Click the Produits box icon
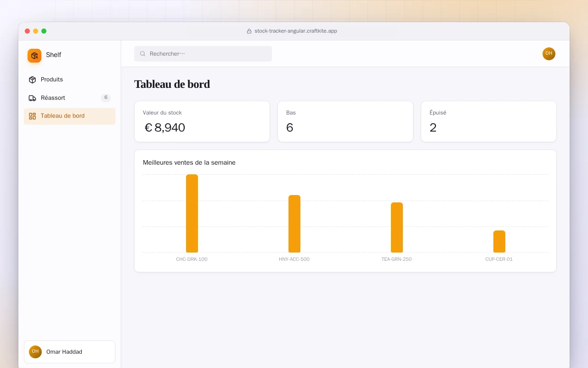 (x=32, y=80)
